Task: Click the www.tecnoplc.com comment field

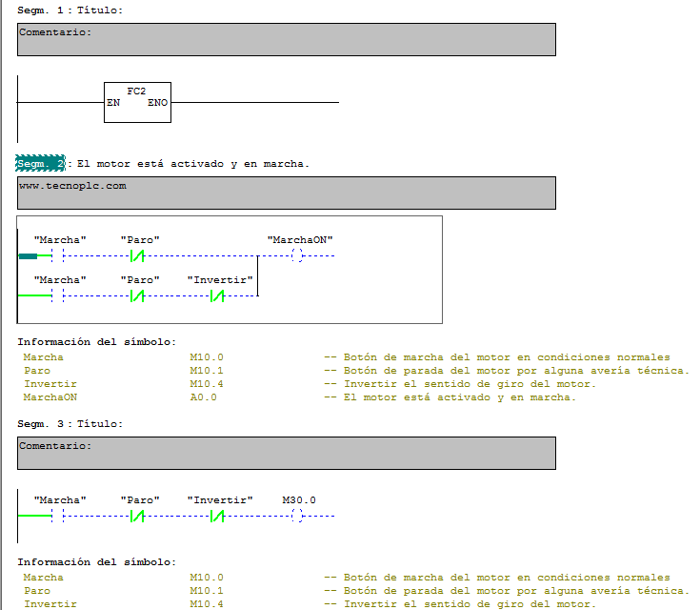Action: tap(286, 193)
